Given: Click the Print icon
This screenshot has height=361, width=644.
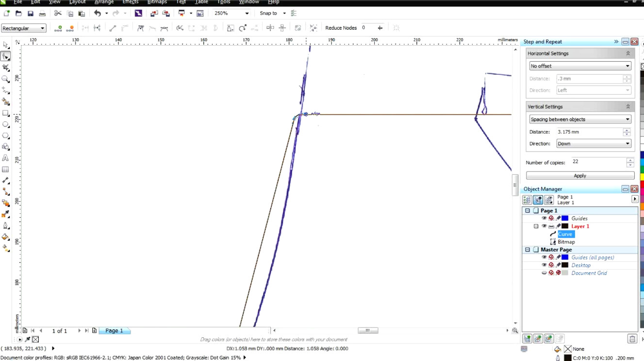Looking at the screenshot, I should pyautogui.click(x=42, y=14).
